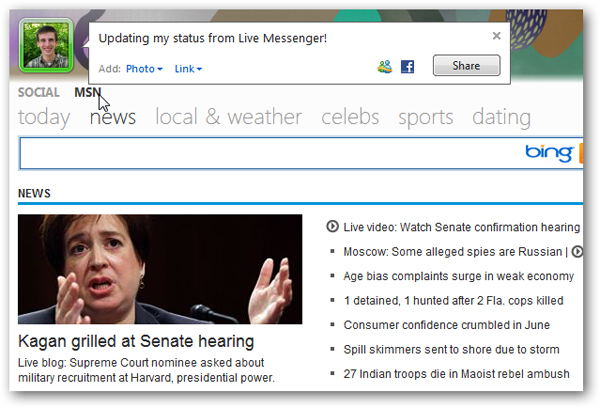Click the Windows Live Messenger network icon

click(x=385, y=67)
